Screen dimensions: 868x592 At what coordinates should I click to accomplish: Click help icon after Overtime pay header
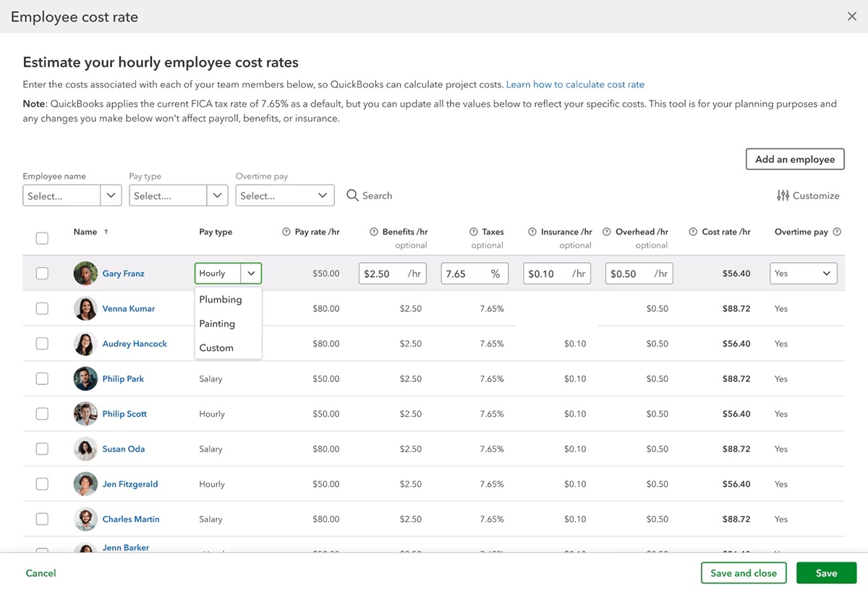837,232
